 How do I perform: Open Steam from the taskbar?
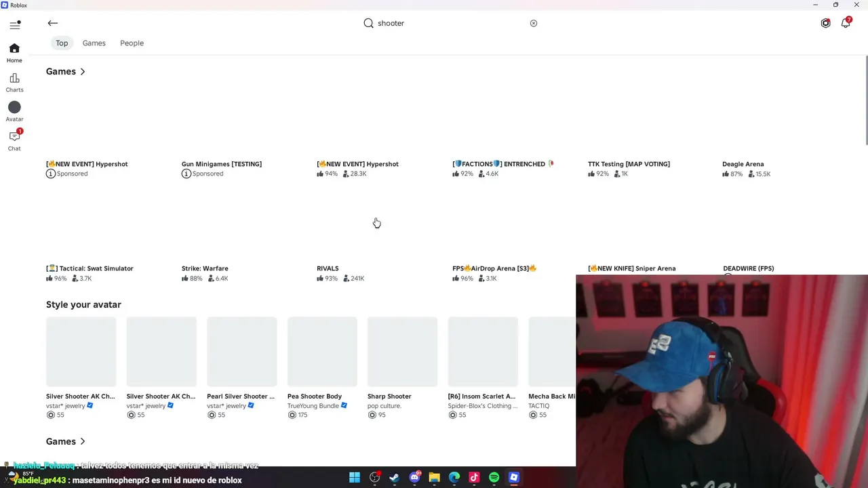pos(394,478)
